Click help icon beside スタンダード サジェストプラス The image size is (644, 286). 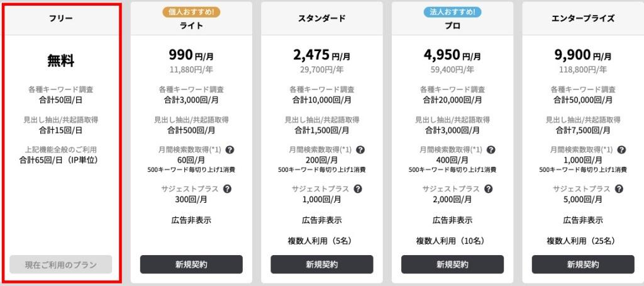pyautogui.click(x=358, y=189)
